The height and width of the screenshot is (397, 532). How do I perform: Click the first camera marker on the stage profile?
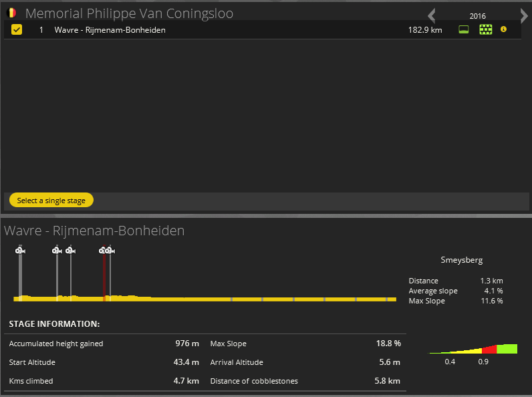(20, 250)
